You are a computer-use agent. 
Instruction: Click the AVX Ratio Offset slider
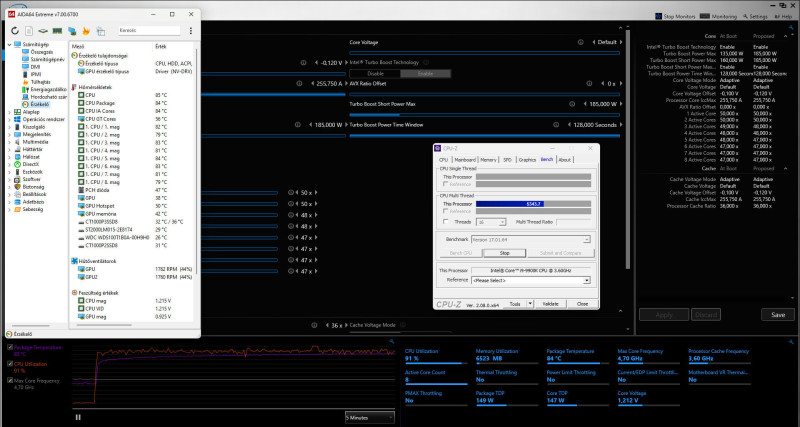(484, 94)
